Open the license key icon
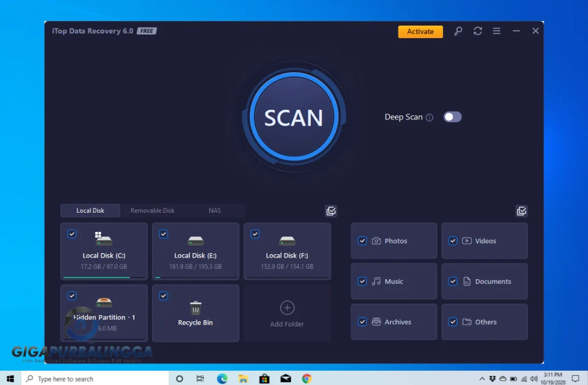 [458, 31]
